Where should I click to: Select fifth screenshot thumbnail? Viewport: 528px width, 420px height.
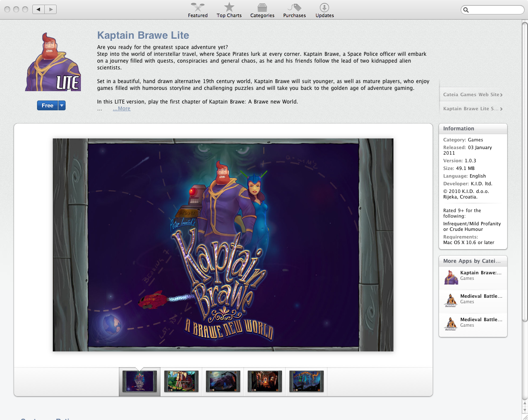(x=307, y=381)
